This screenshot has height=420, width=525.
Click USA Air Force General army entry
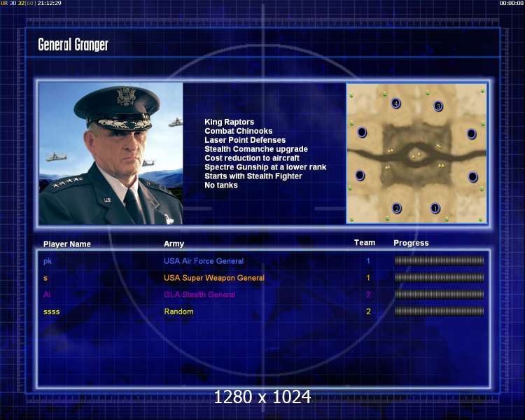coord(204,261)
